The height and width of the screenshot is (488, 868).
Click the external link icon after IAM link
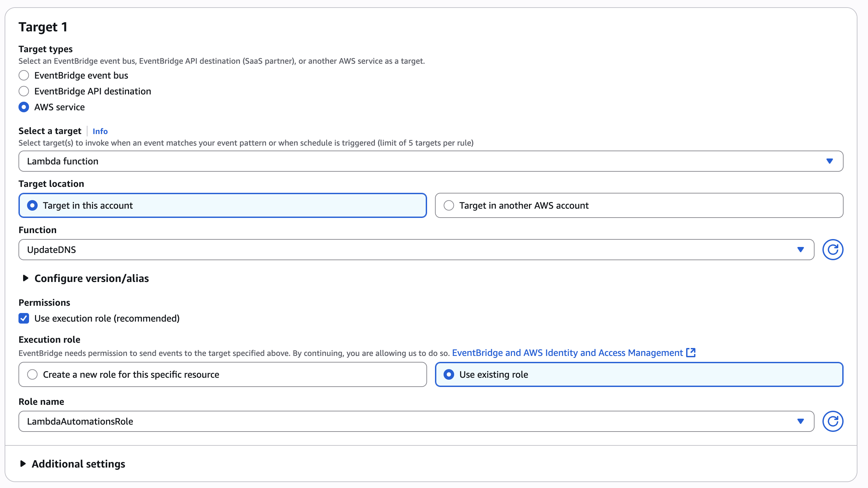click(x=691, y=353)
